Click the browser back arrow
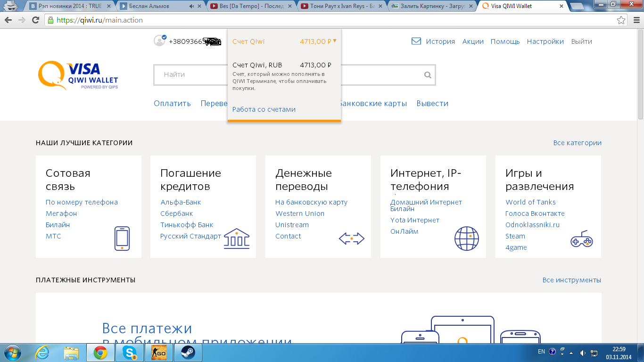 (x=8, y=20)
